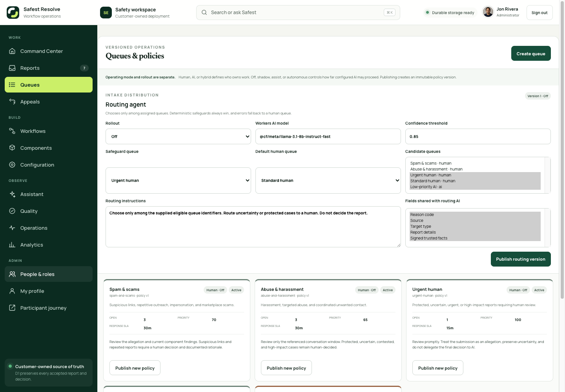Click the Routing instructions text area
This screenshot has width=565, height=392.
pyautogui.click(x=253, y=227)
